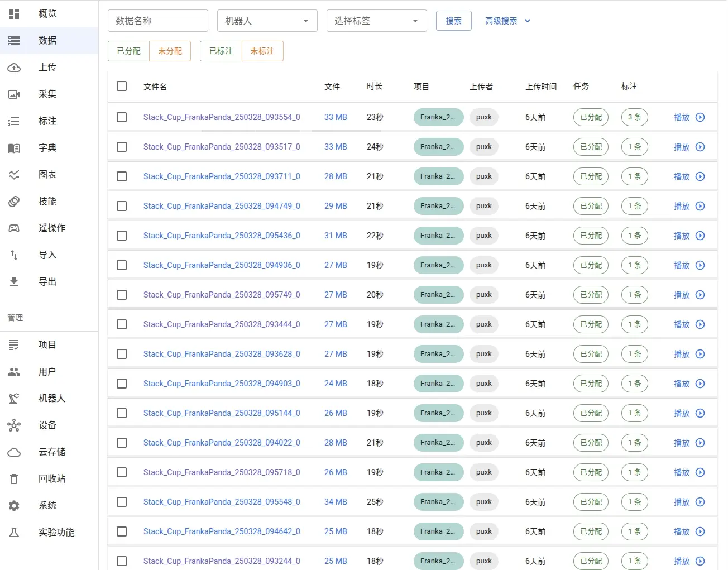Click the 文件名 column header
The height and width of the screenshot is (570, 728).
pyautogui.click(x=155, y=87)
